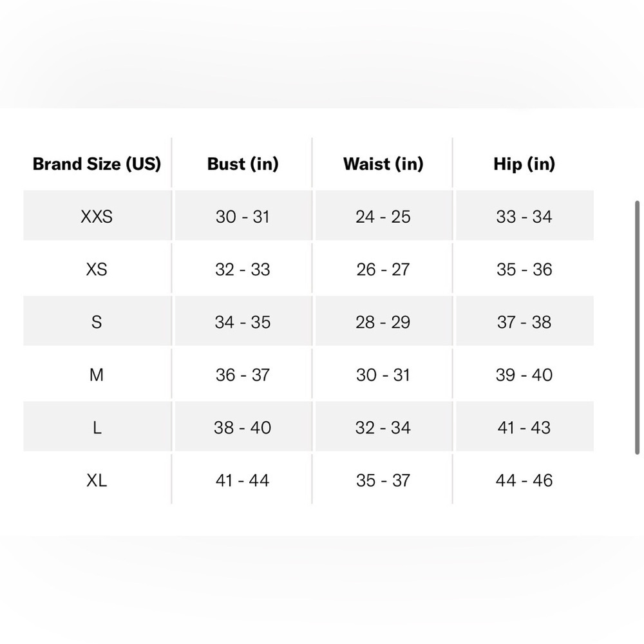The width and height of the screenshot is (644, 644).
Task: Click the 37 - 38 hip measurement
Action: coord(524,322)
